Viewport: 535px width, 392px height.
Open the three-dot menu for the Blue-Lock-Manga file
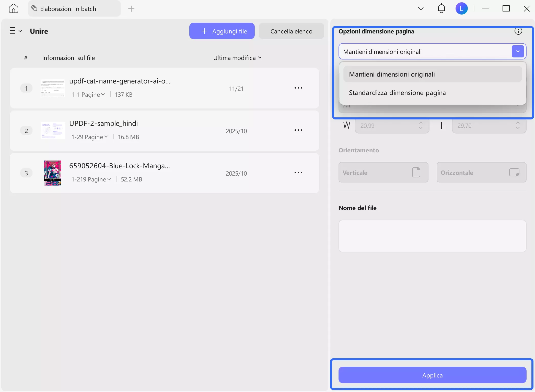click(298, 173)
